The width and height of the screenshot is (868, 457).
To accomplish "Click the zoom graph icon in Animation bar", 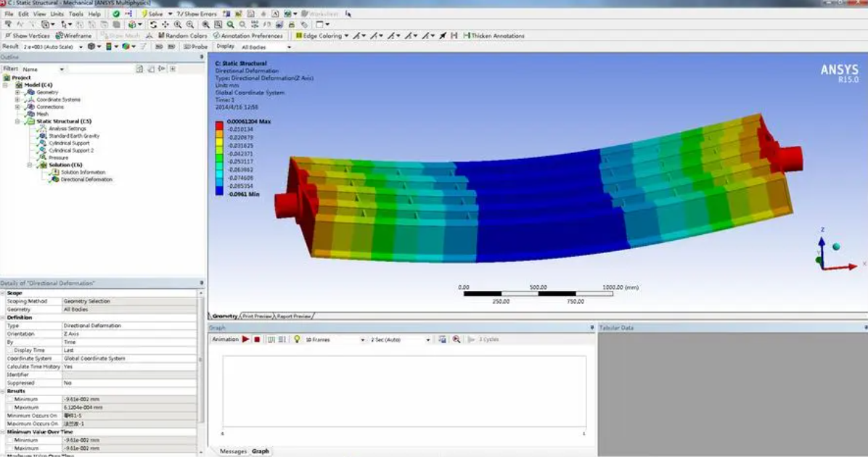I will click(456, 339).
